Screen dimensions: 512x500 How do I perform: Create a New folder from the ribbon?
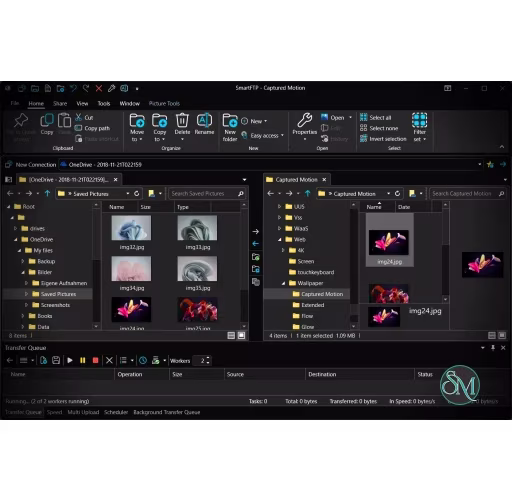[x=230, y=127]
